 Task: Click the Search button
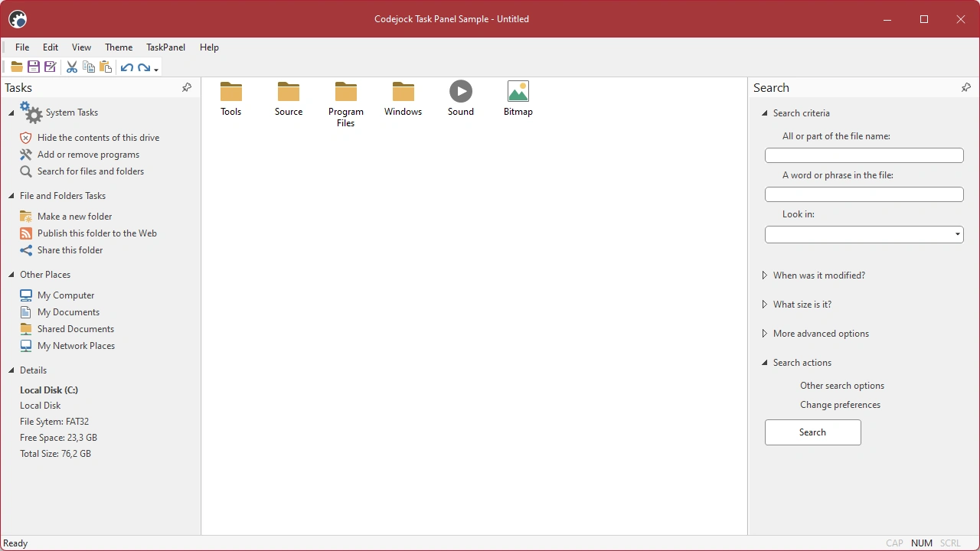pos(812,432)
